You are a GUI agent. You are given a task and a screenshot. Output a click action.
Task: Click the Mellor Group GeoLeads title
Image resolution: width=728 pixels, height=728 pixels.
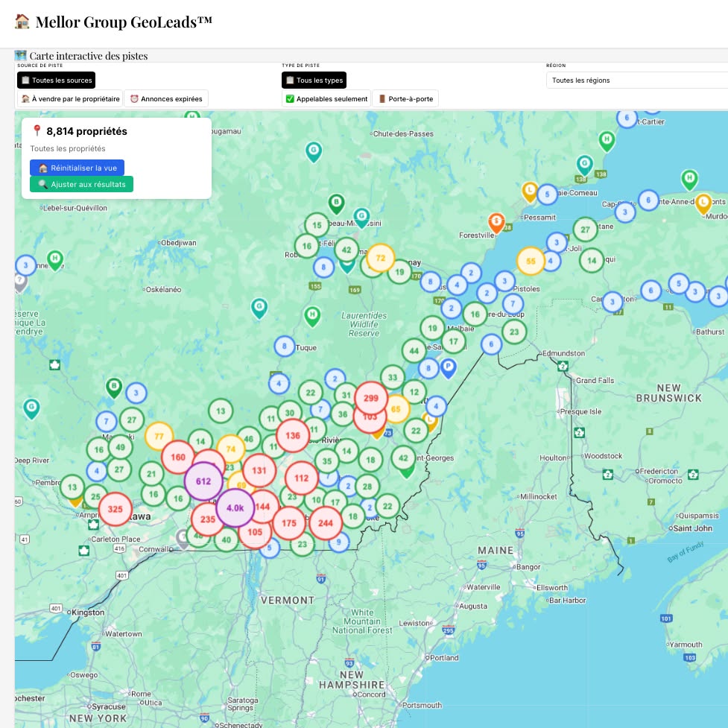tap(124, 22)
